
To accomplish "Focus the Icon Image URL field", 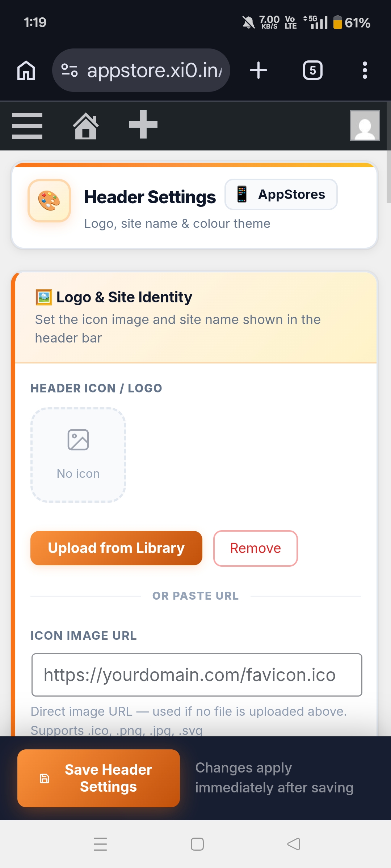I will point(197,675).
